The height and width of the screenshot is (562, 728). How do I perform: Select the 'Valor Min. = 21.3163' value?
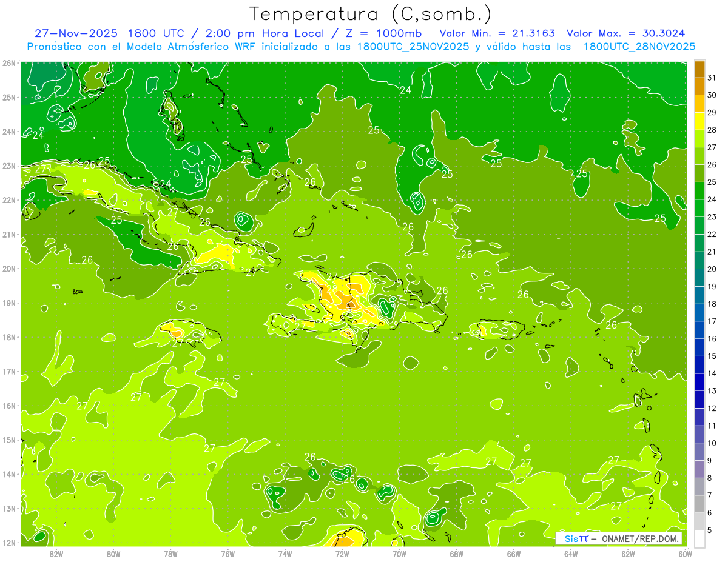pos(497,33)
